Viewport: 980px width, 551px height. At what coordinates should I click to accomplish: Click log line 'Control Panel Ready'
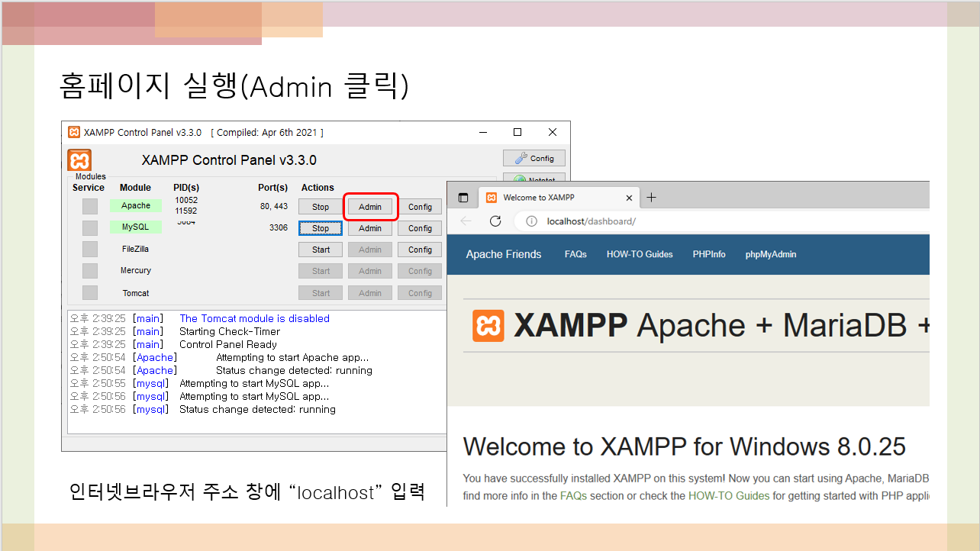click(x=228, y=344)
